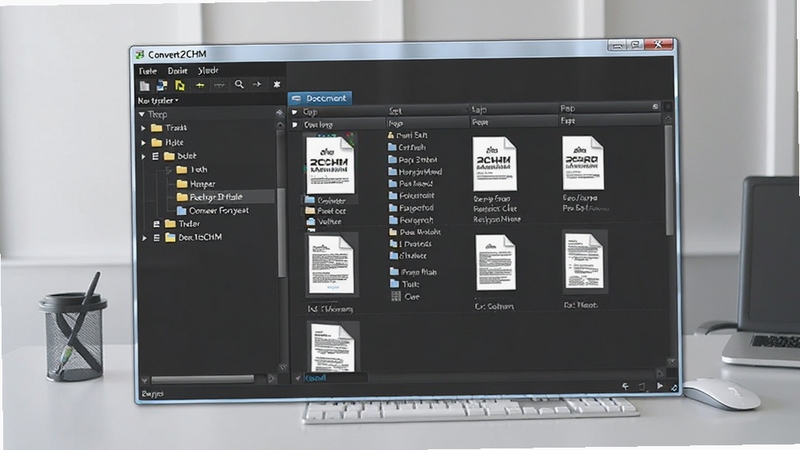Click the play arrow icon in bottom bar
This screenshot has height=450, width=800.
660,386
